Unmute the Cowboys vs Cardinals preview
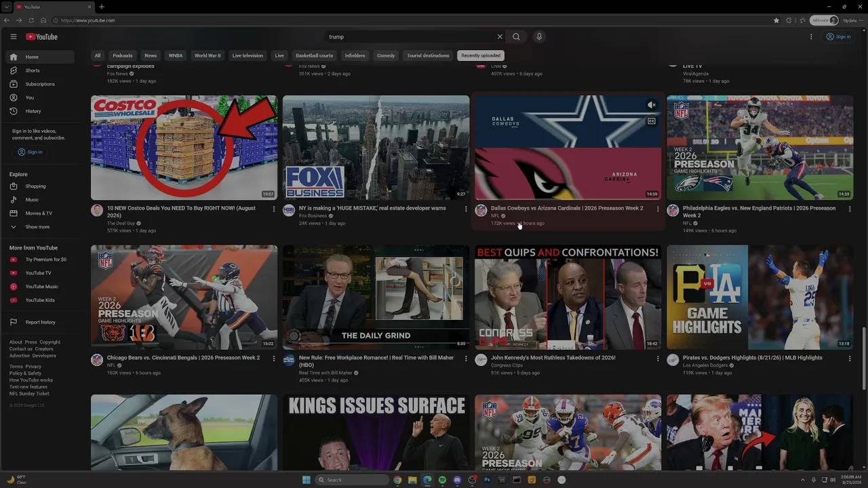Viewport: 868px width, 488px height. [651, 105]
